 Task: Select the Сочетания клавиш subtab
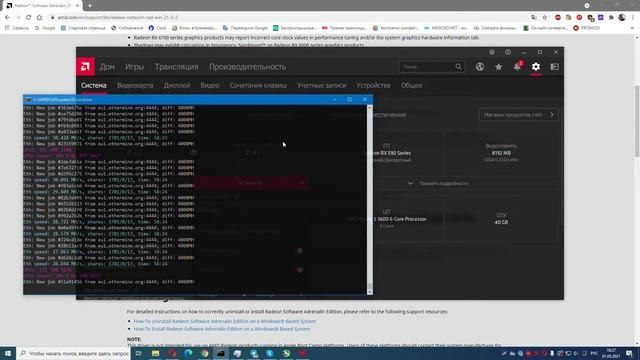click(x=258, y=85)
